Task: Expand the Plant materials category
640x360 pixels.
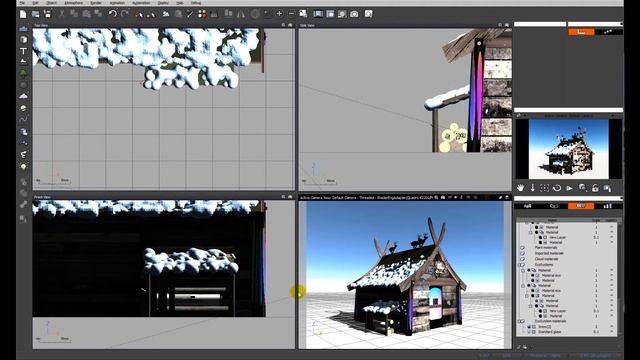Action: point(522,248)
